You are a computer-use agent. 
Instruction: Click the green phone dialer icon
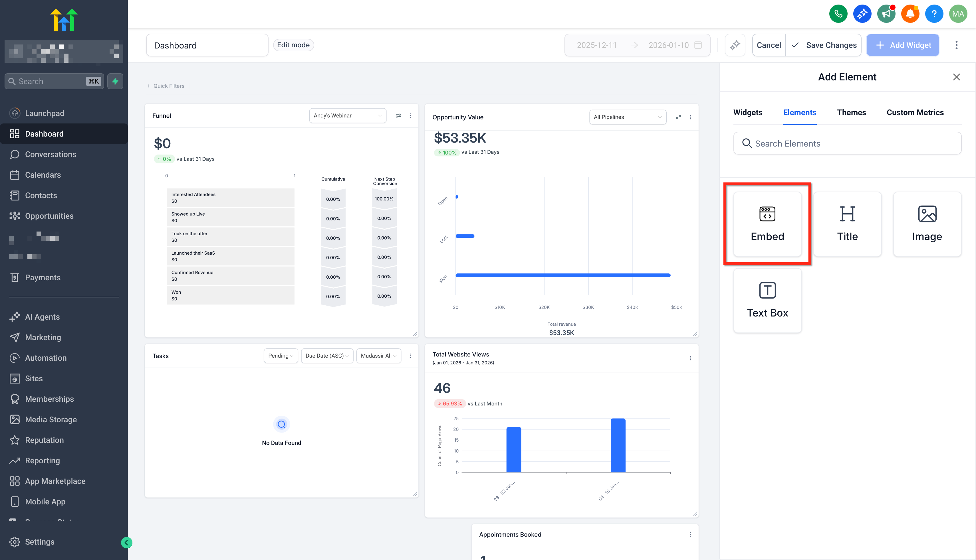838,14
